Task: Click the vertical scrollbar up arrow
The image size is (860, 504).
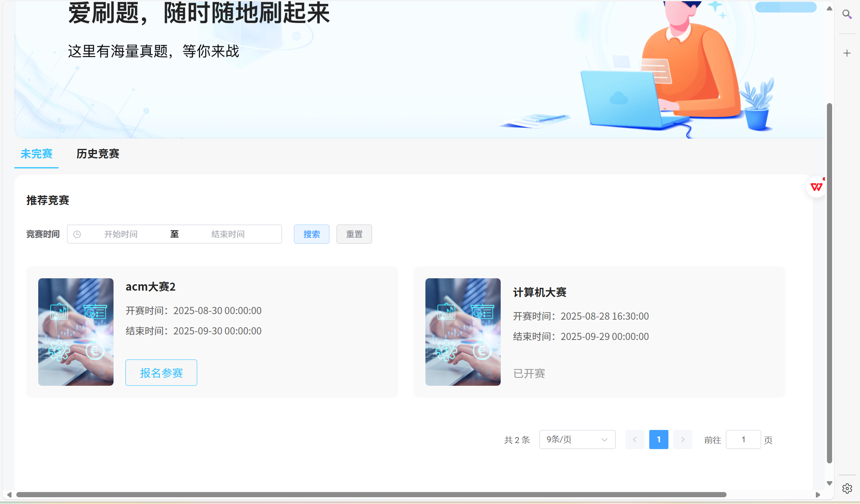Action: pos(829,8)
